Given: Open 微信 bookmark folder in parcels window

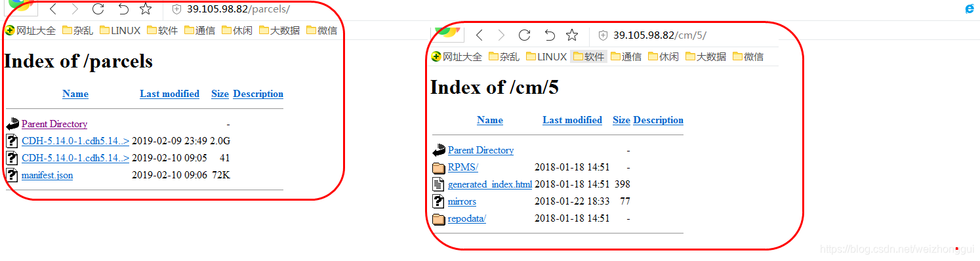Looking at the screenshot, I should click(321, 30).
